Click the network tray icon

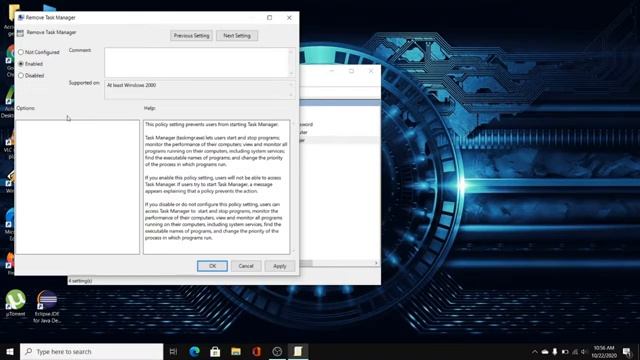coord(575,352)
